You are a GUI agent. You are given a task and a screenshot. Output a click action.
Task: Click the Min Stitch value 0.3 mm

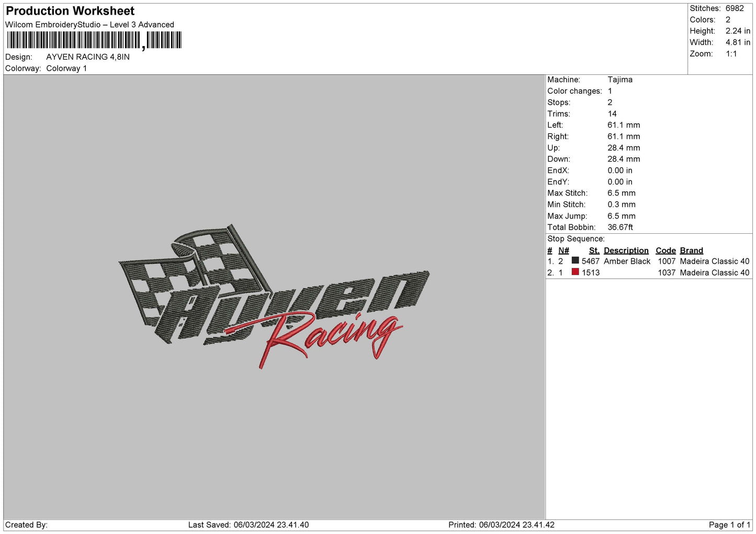[x=622, y=204]
